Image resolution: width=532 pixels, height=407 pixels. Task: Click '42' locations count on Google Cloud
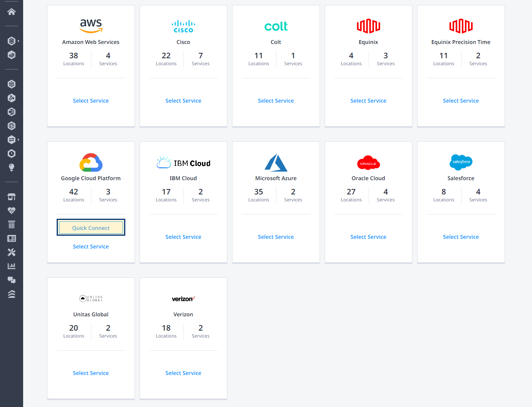[74, 192]
